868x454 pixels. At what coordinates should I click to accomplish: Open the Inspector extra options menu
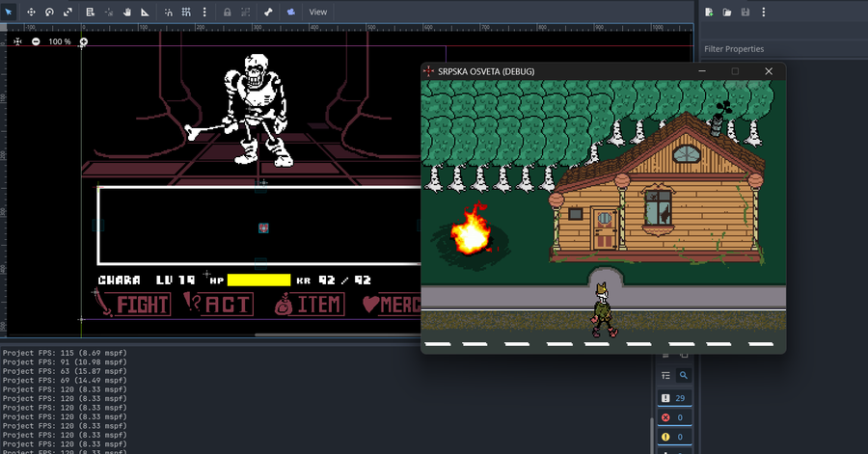[x=764, y=12]
